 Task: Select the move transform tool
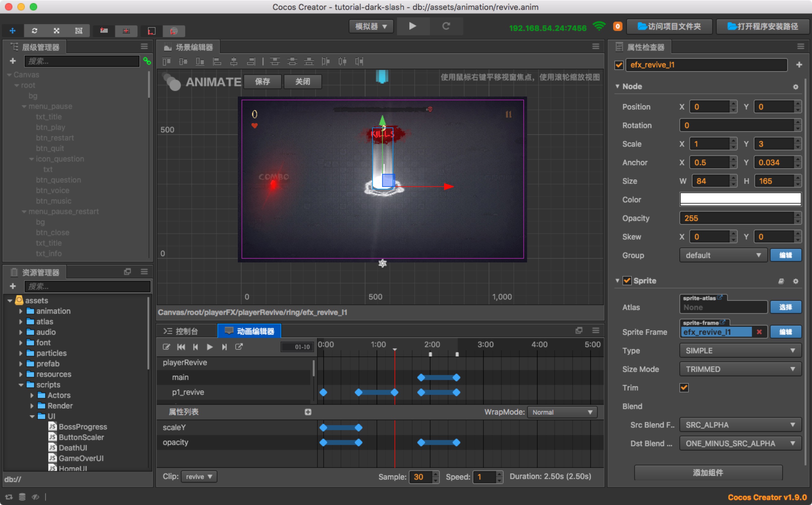[x=13, y=31]
